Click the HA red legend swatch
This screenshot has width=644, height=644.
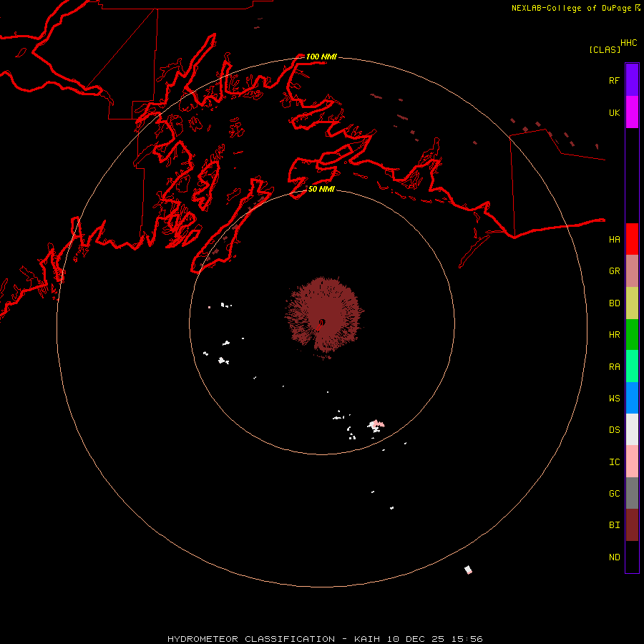pos(632,239)
